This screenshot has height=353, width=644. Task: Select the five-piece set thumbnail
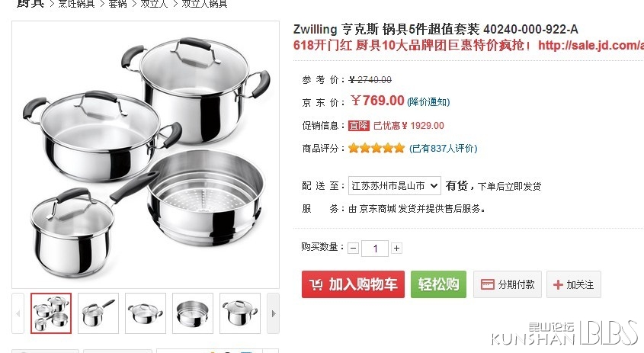(x=51, y=313)
